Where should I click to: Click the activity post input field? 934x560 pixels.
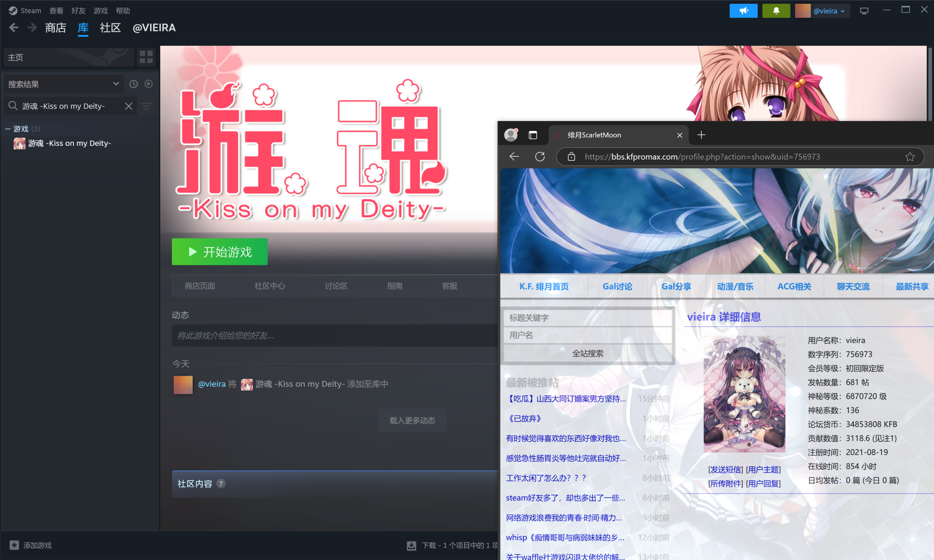[335, 335]
